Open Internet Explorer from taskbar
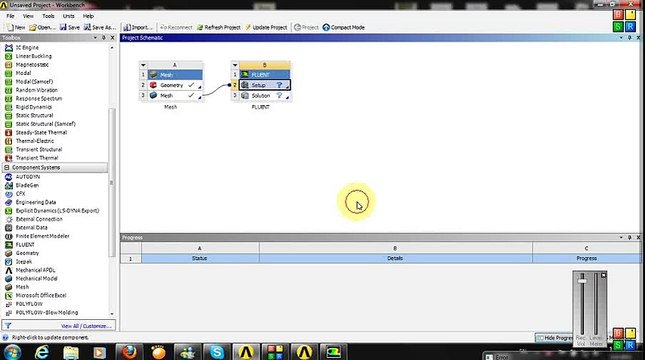645x360 pixels. [x=42, y=352]
